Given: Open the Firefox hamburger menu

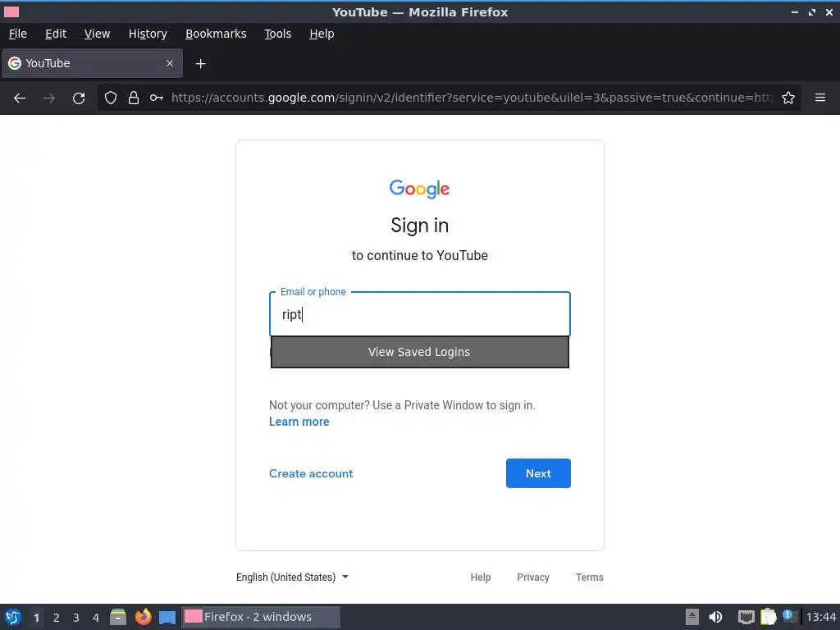Looking at the screenshot, I should click(820, 98).
